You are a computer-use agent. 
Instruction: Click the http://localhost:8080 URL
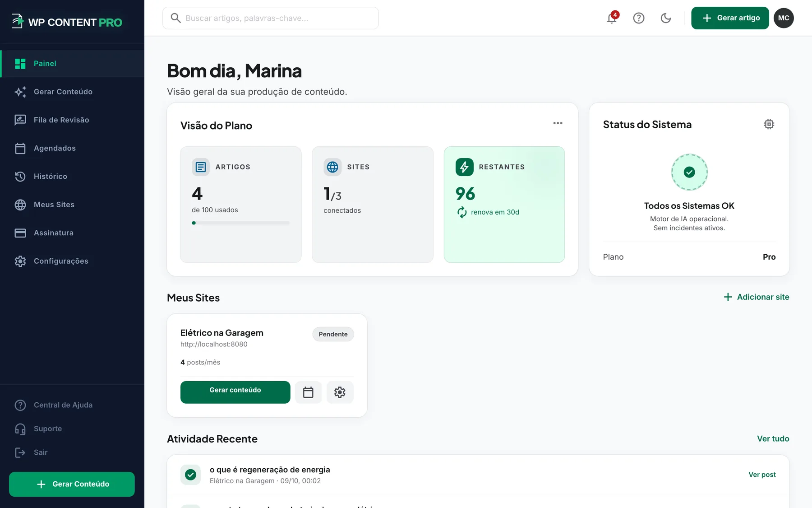coord(214,344)
